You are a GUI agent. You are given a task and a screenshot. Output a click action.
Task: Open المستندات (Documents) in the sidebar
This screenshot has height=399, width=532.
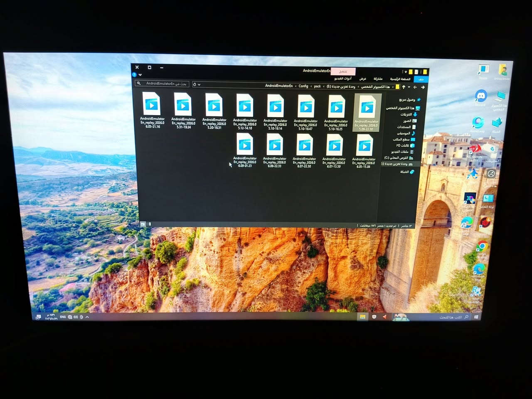[x=406, y=127]
